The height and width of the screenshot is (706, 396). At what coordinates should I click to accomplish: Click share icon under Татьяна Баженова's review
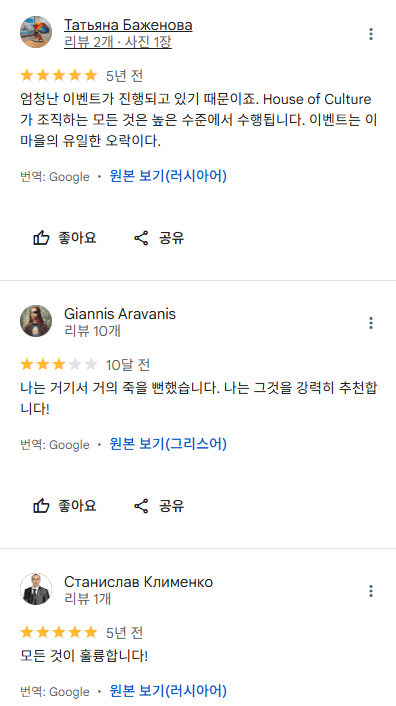tap(141, 238)
